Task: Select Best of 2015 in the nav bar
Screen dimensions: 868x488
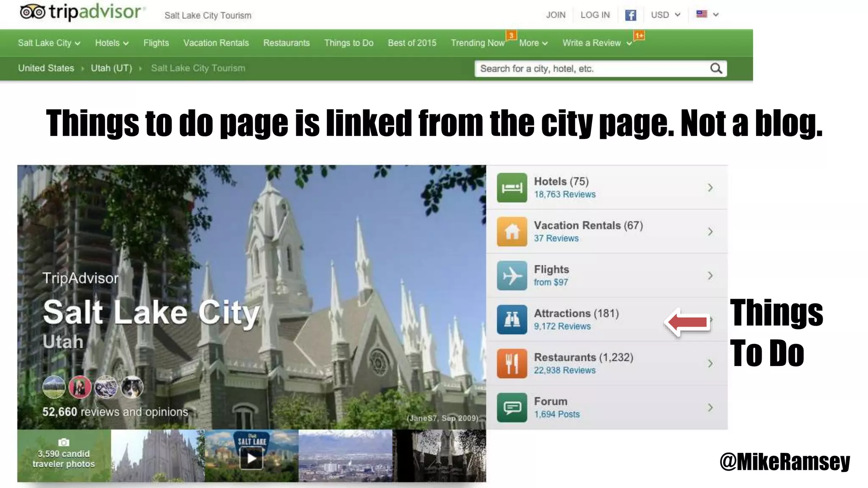Action: coord(412,43)
